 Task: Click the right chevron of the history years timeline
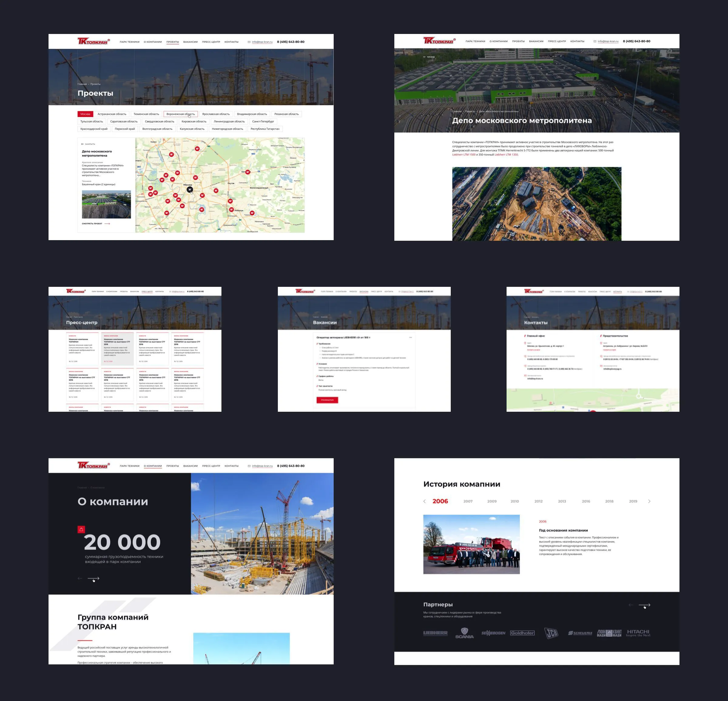point(649,501)
